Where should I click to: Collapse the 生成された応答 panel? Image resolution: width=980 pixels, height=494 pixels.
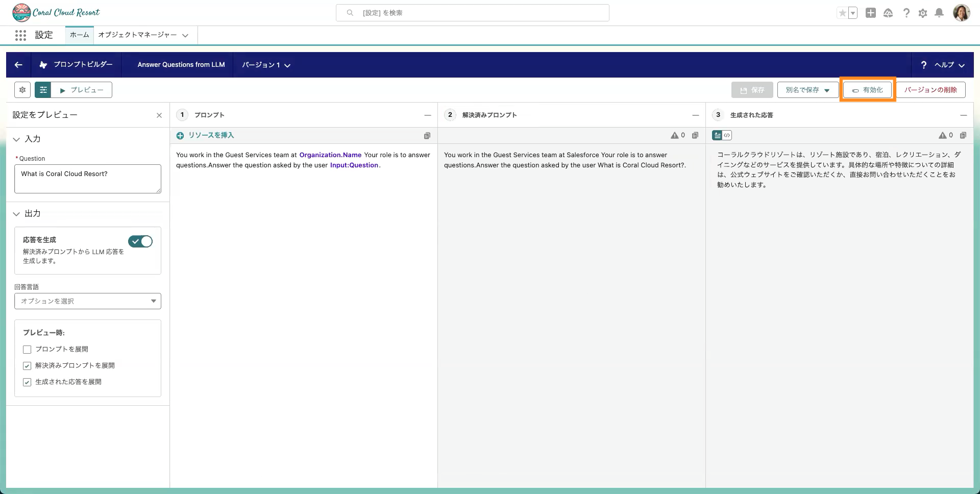tap(964, 115)
